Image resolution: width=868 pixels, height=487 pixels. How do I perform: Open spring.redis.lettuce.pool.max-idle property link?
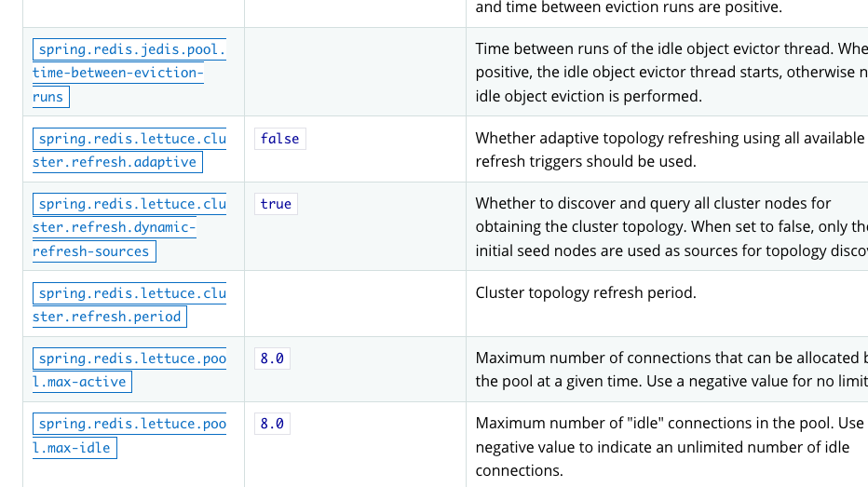(129, 436)
